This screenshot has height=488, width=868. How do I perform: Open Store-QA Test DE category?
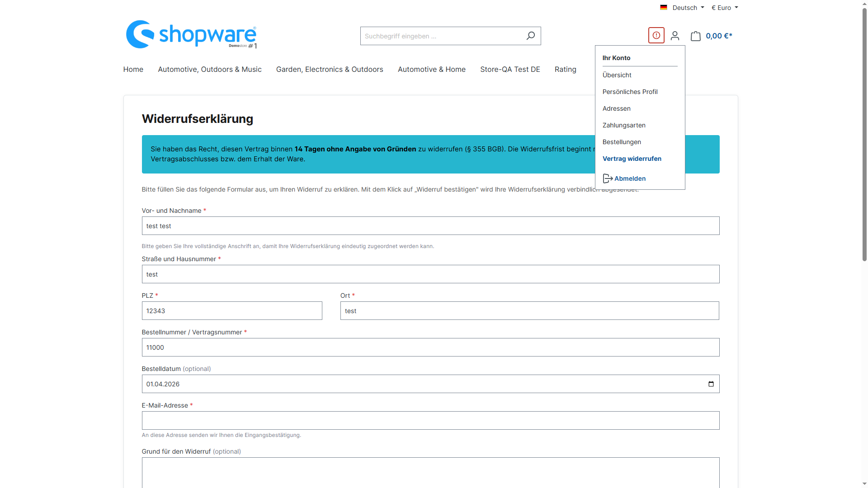click(510, 69)
